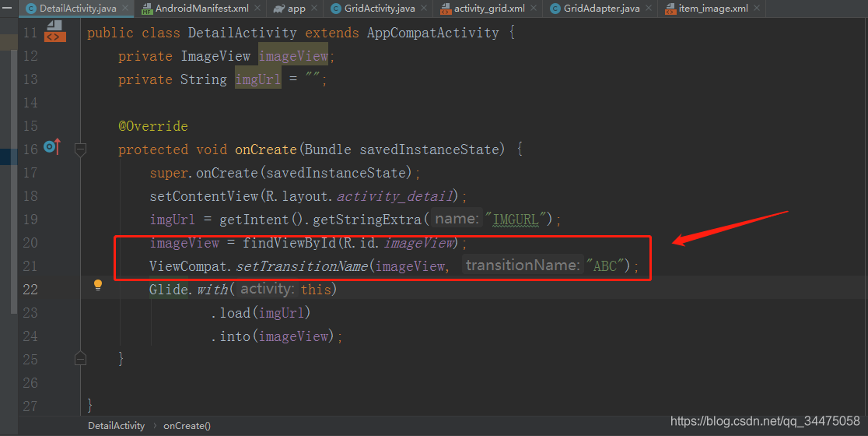Click line number 11 in the gutter
The width and height of the screenshot is (868, 436).
point(30,33)
